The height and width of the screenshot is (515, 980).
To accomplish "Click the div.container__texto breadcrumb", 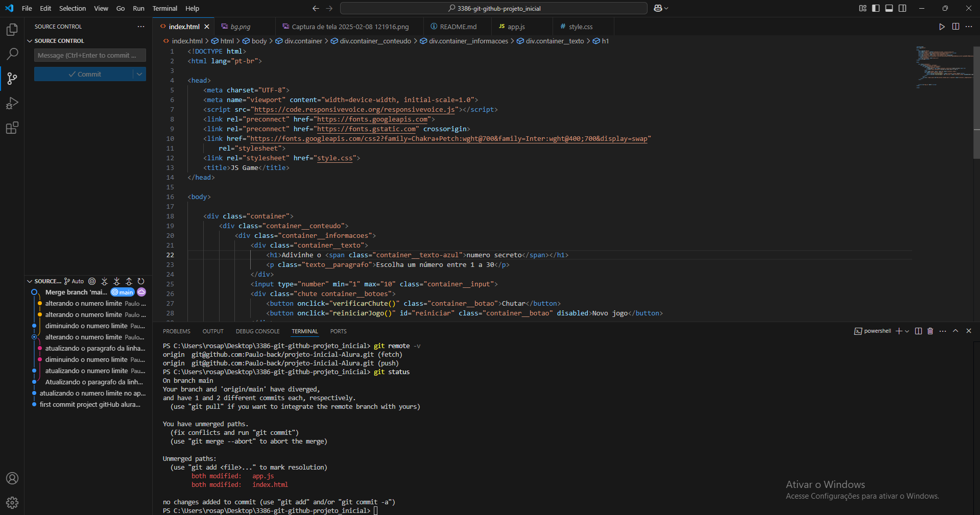I will (x=550, y=41).
